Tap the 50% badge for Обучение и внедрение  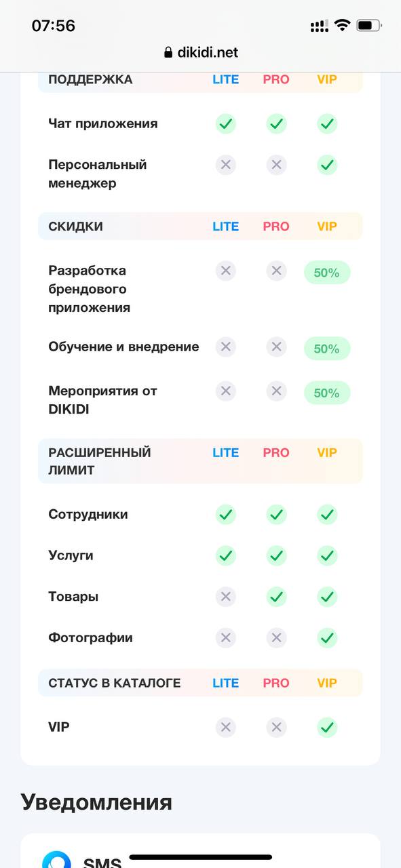(327, 349)
